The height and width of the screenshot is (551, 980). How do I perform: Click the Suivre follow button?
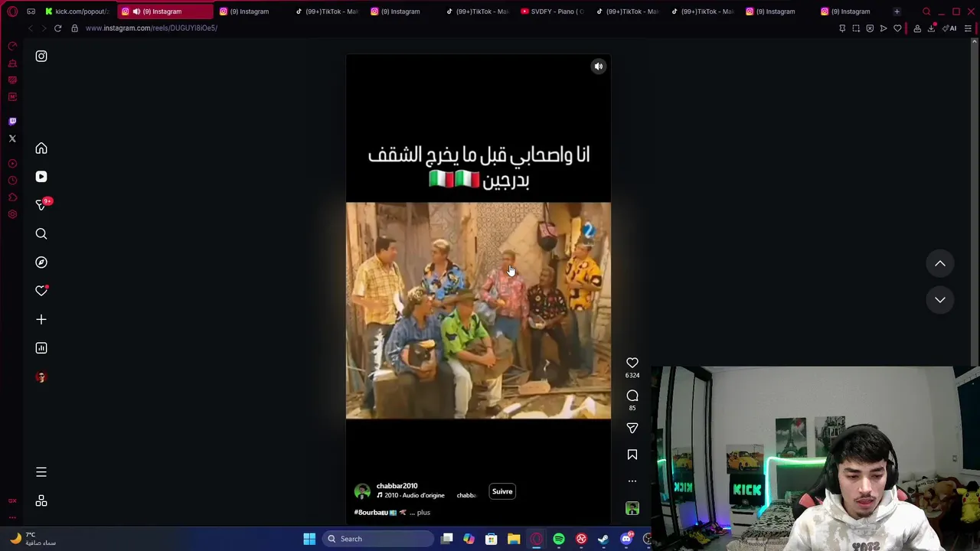502,491
